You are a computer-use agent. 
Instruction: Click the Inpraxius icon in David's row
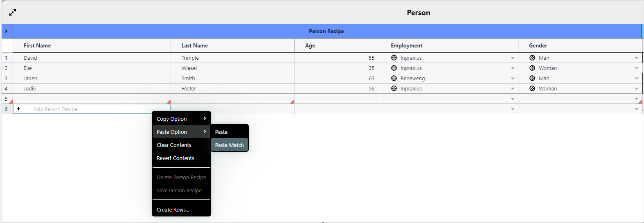394,58
